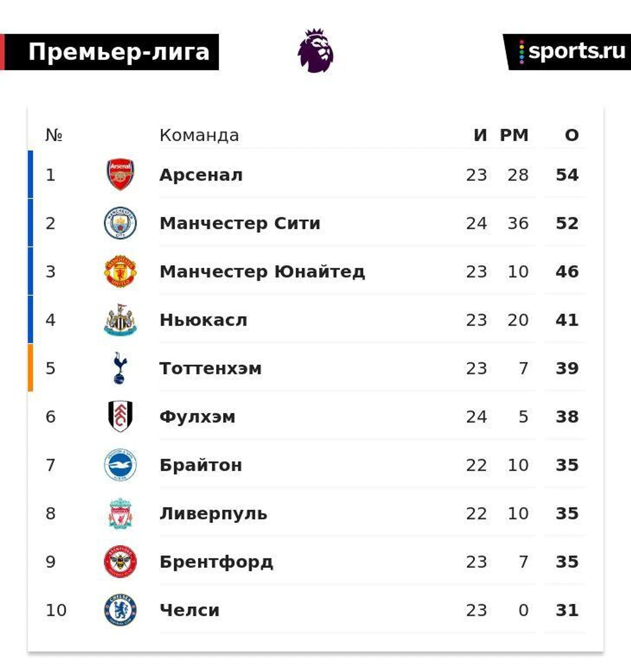Open the Манчестер Сити team name
631x672 pixels.
(x=240, y=223)
